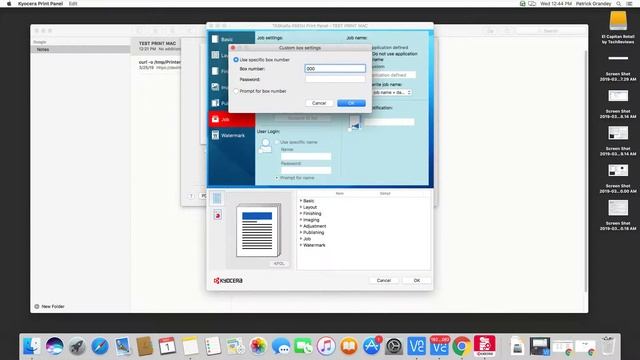Click the page layout preview icon

pos(217,198)
